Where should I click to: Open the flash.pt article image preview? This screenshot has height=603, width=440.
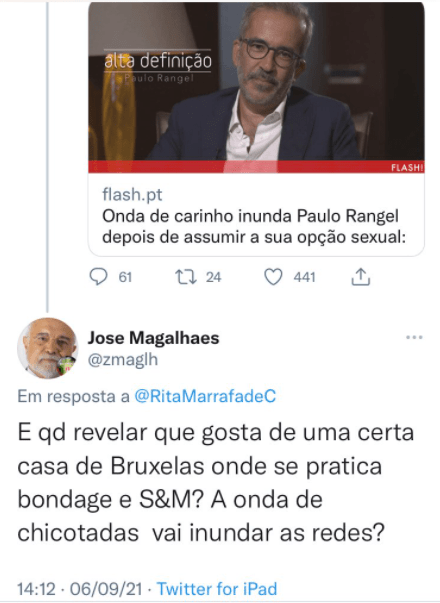click(x=256, y=87)
